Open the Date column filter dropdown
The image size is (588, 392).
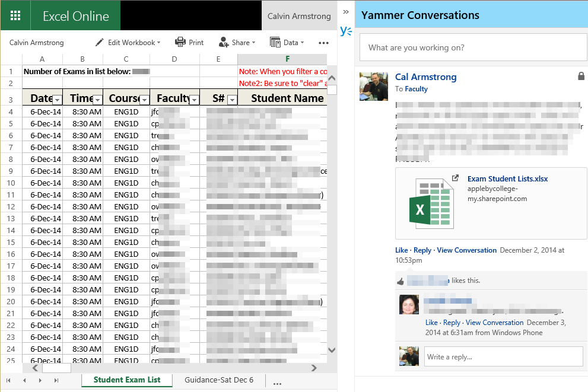click(57, 100)
